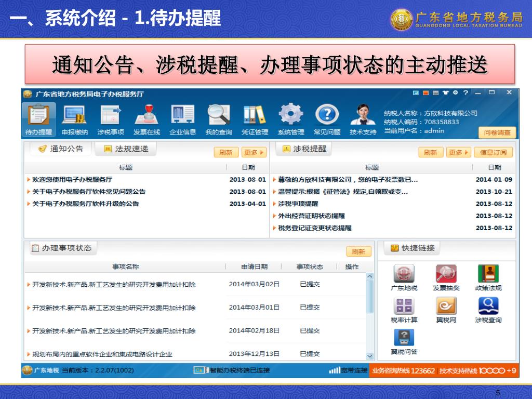Click the 操作 column header
Screen dimensions: 532x399
352,267
